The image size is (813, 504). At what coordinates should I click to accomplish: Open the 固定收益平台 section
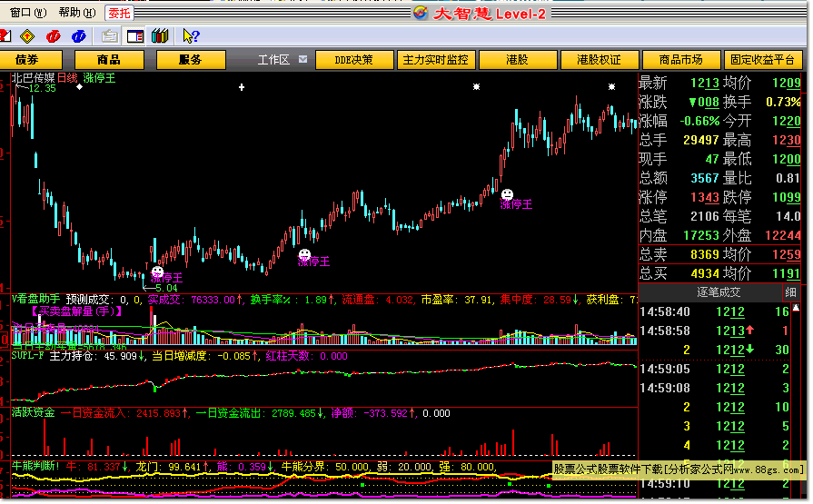tap(763, 60)
